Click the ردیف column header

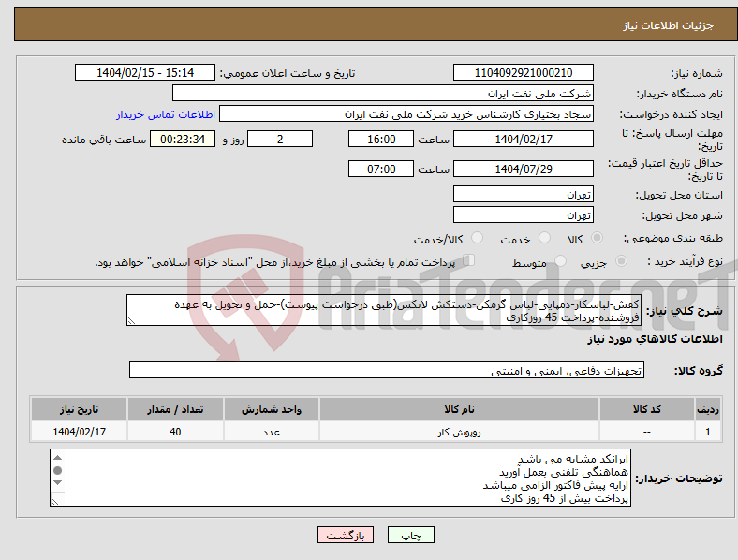click(708, 409)
